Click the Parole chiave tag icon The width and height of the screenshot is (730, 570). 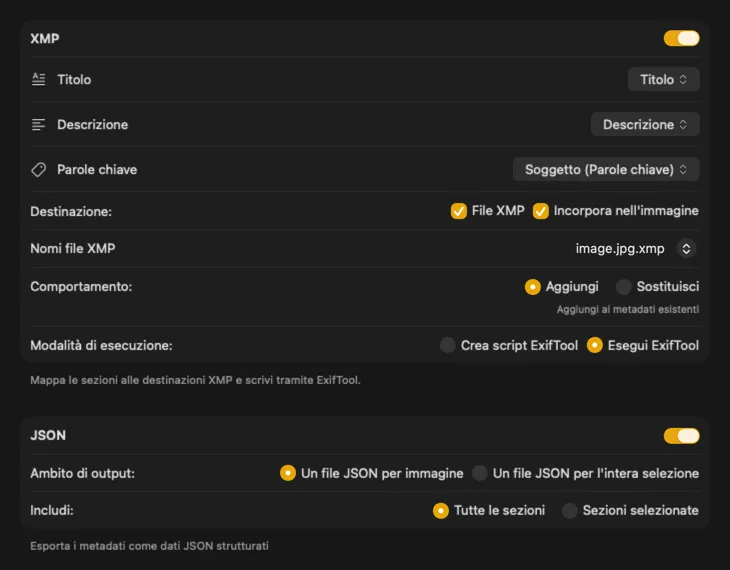pyautogui.click(x=39, y=170)
